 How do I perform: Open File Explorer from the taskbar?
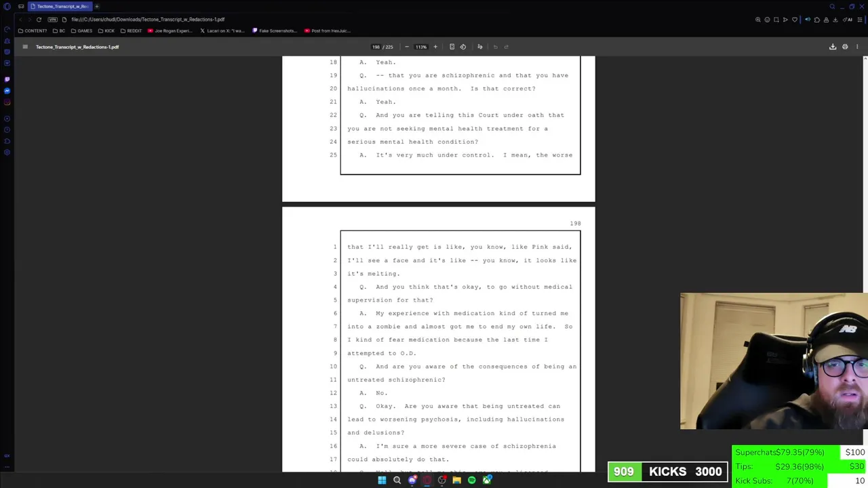pos(456,480)
